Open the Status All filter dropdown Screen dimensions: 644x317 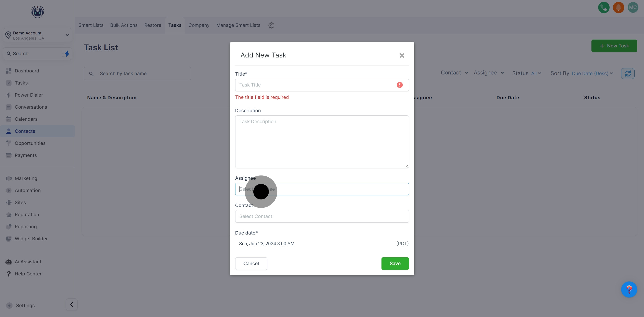(x=536, y=74)
